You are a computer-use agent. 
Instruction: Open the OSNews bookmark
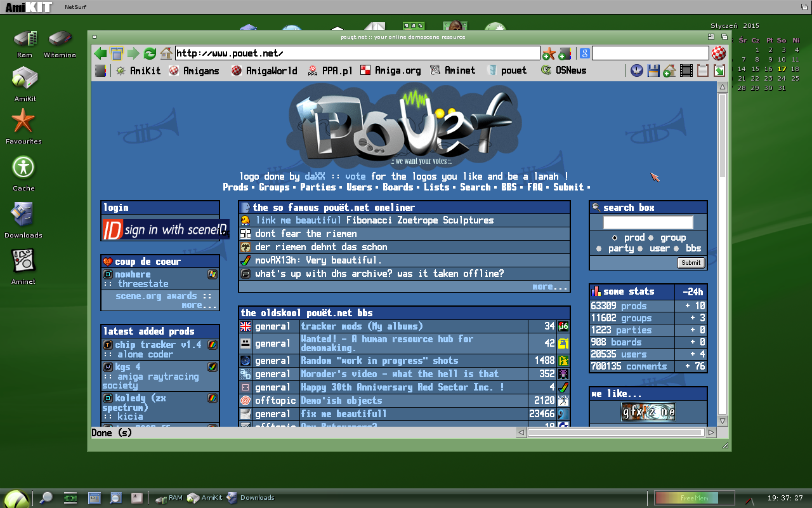[564, 70]
